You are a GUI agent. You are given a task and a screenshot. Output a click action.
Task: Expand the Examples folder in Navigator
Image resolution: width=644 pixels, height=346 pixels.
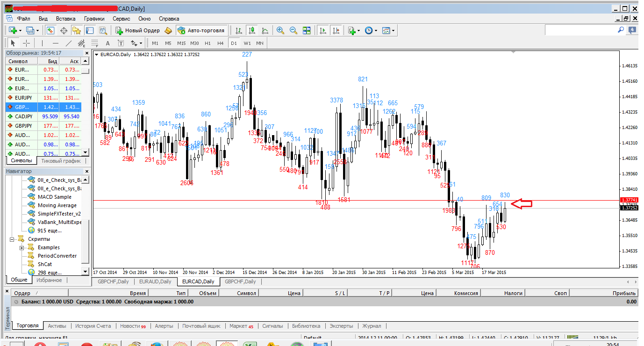click(x=21, y=247)
